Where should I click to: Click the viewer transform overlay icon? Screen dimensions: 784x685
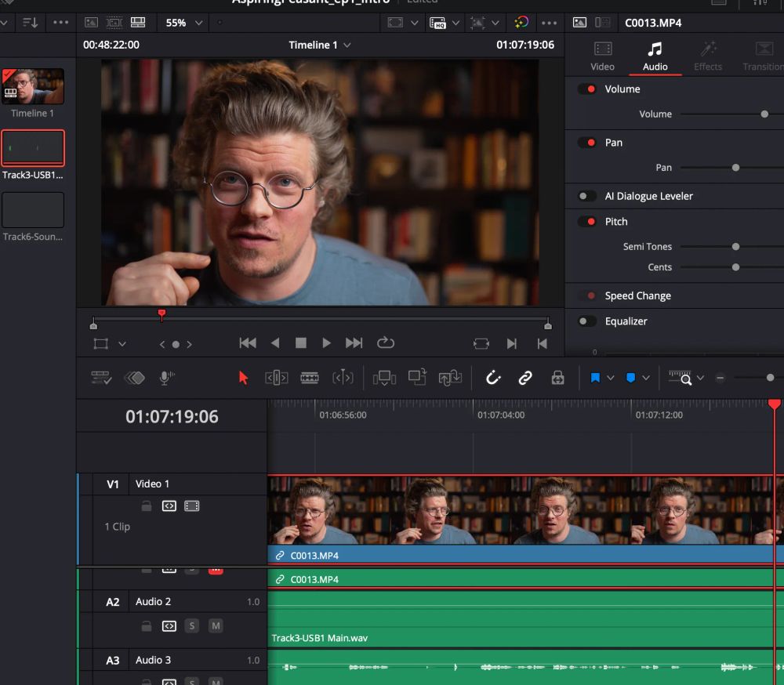click(x=101, y=344)
